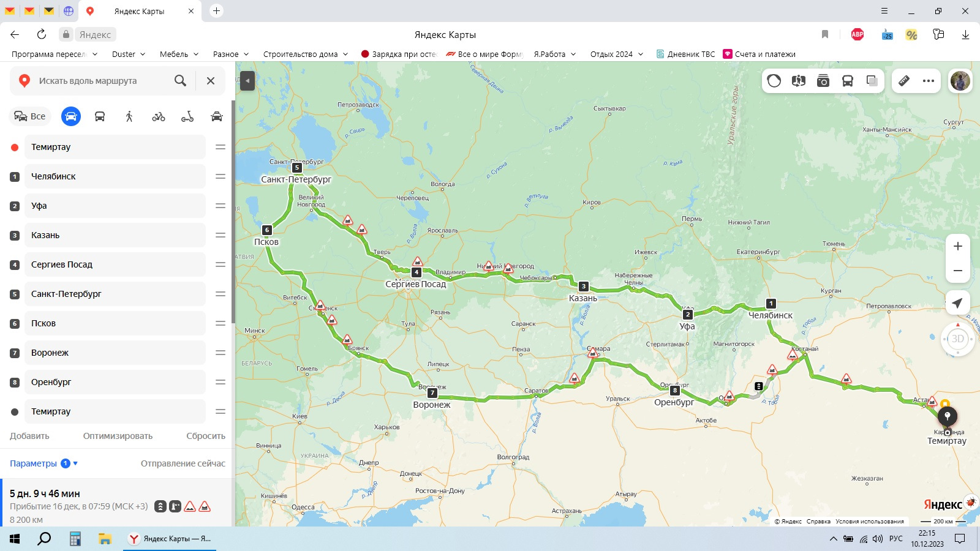Activate the ruler distance tool
This screenshot has height=551, width=980.
click(x=904, y=81)
